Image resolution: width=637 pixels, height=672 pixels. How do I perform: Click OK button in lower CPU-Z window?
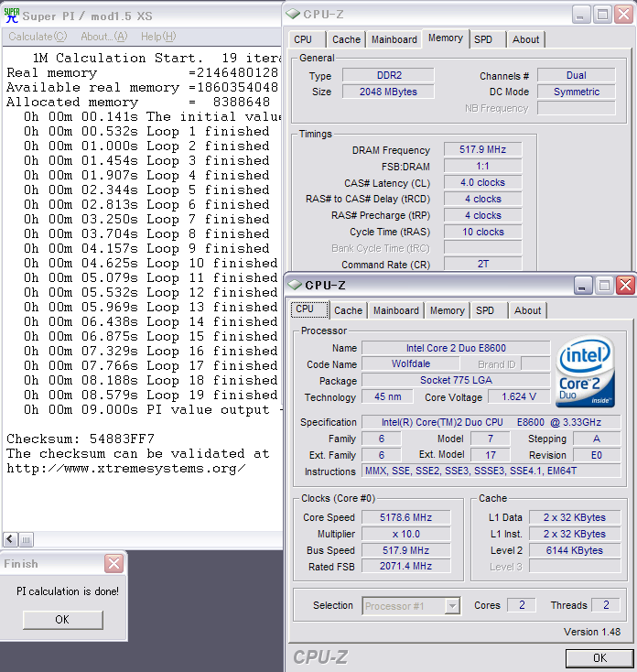[x=599, y=658]
